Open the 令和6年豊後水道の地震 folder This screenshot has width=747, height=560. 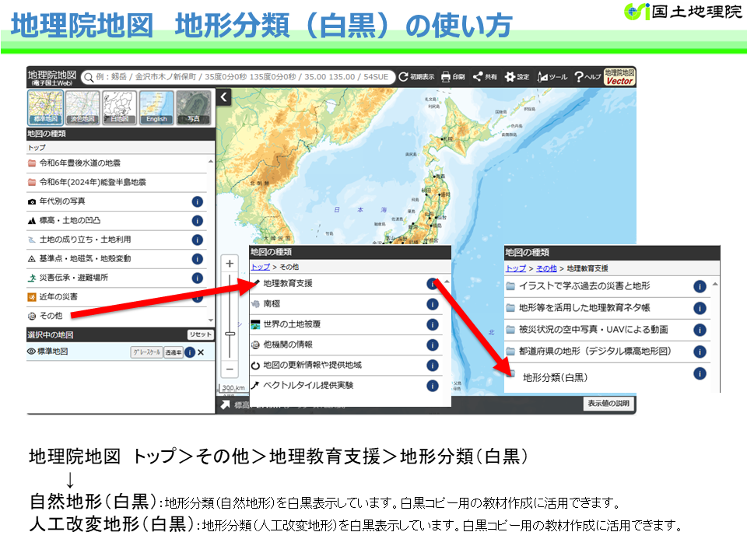tap(117, 163)
